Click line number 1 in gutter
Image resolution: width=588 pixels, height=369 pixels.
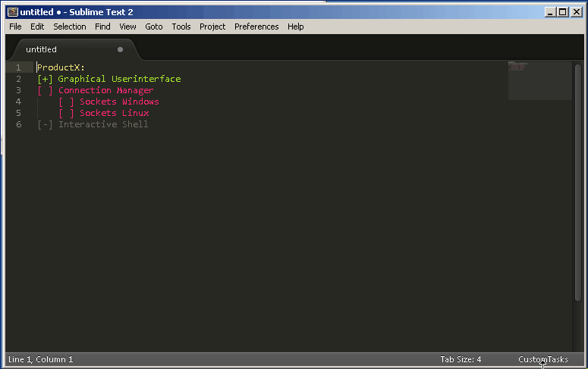coord(18,67)
